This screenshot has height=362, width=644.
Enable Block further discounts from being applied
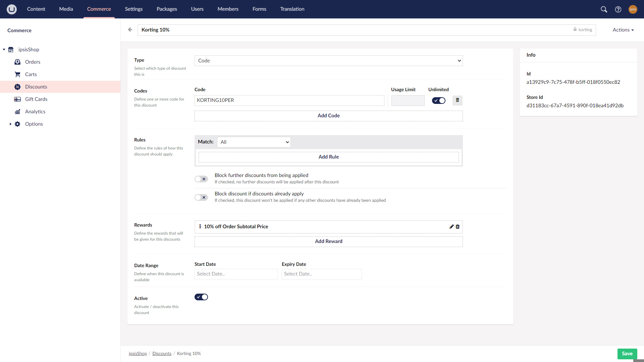201,179
